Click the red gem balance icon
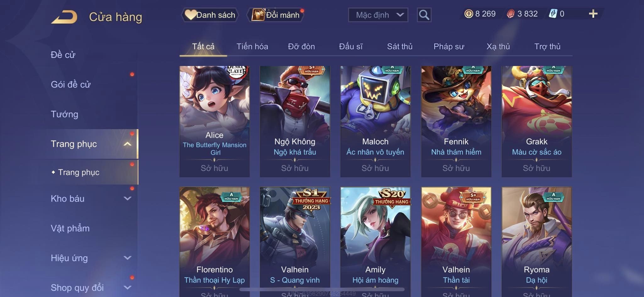 [x=511, y=14]
